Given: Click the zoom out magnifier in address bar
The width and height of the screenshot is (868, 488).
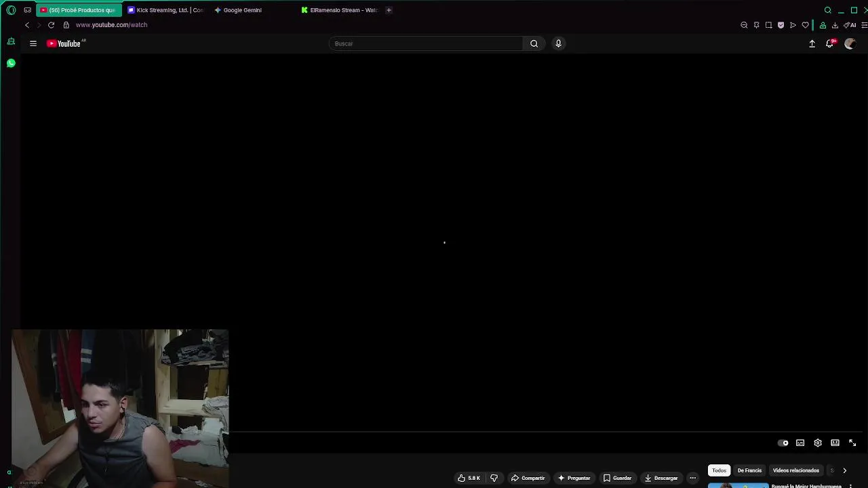Looking at the screenshot, I should pyautogui.click(x=744, y=25).
